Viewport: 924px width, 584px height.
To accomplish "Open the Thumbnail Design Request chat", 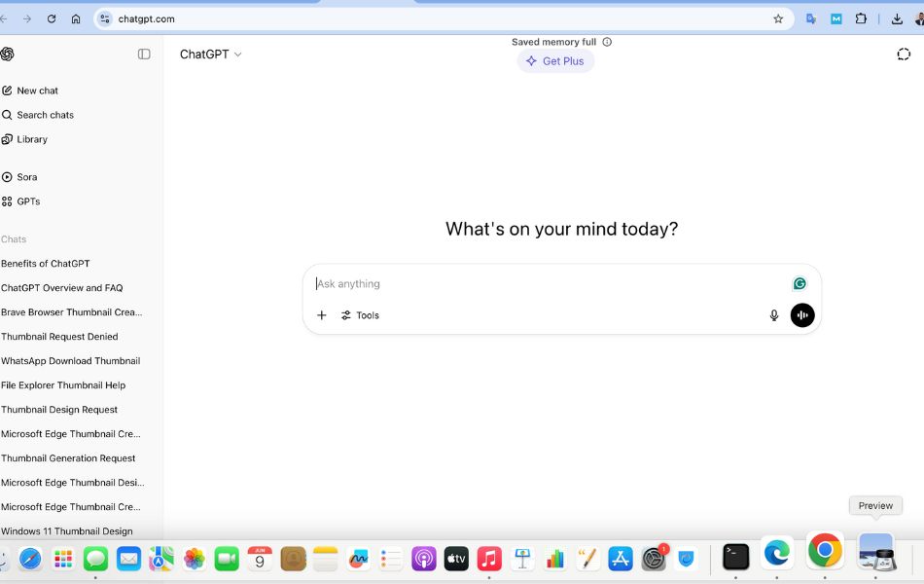I will click(59, 410).
